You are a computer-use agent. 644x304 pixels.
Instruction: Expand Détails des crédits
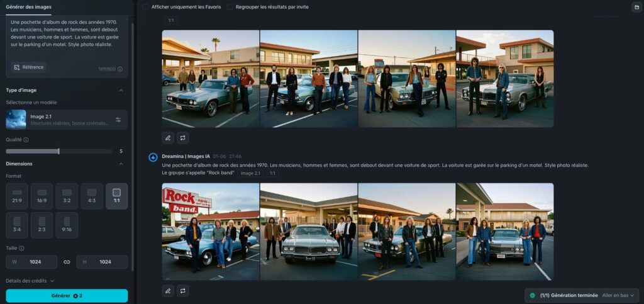click(x=30, y=281)
